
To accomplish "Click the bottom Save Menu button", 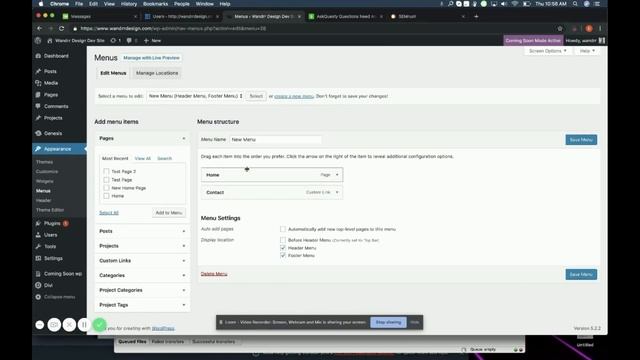I will pyautogui.click(x=581, y=274).
